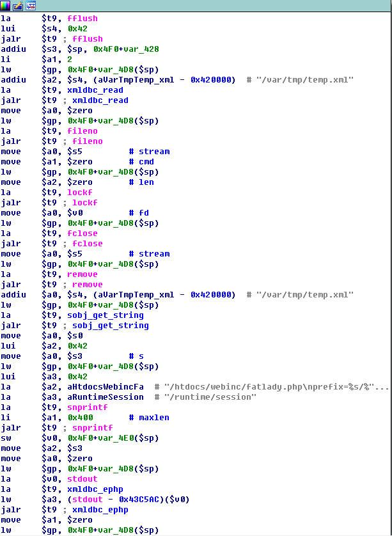
Task: Select fileno in the jalr comment
Action: tap(87, 141)
